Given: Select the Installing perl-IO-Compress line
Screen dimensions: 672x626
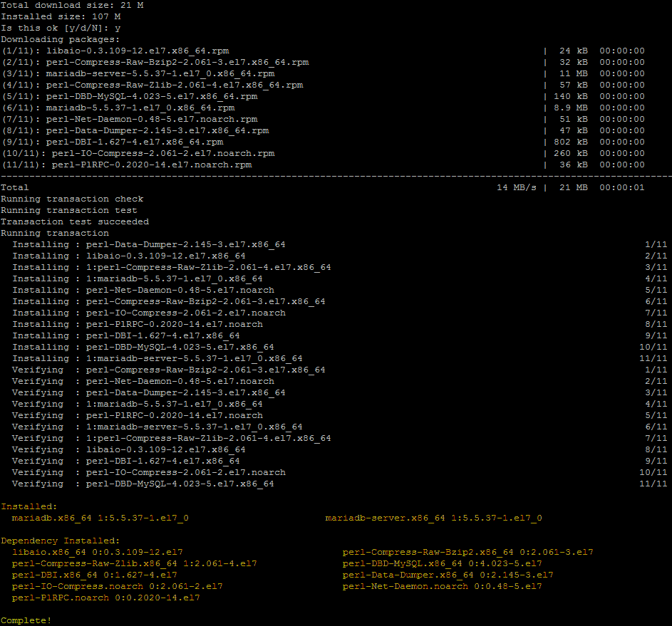Looking at the screenshot, I should [339, 313].
